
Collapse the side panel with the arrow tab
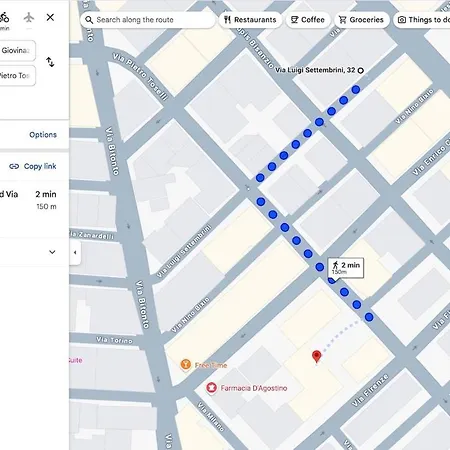click(75, 252)
